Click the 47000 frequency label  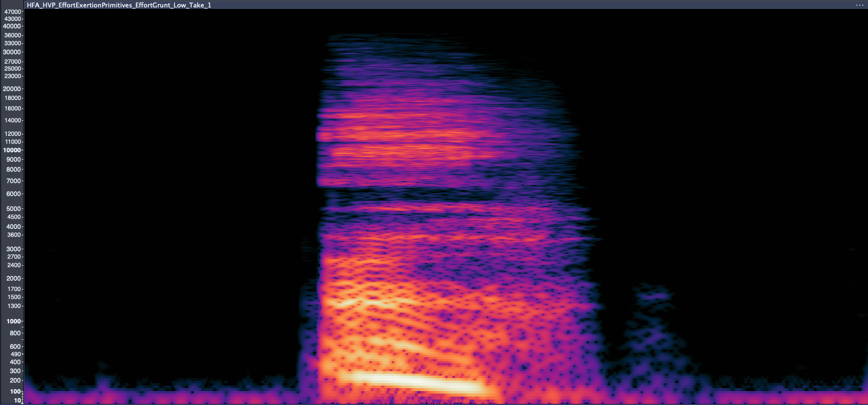click(12, 11)
